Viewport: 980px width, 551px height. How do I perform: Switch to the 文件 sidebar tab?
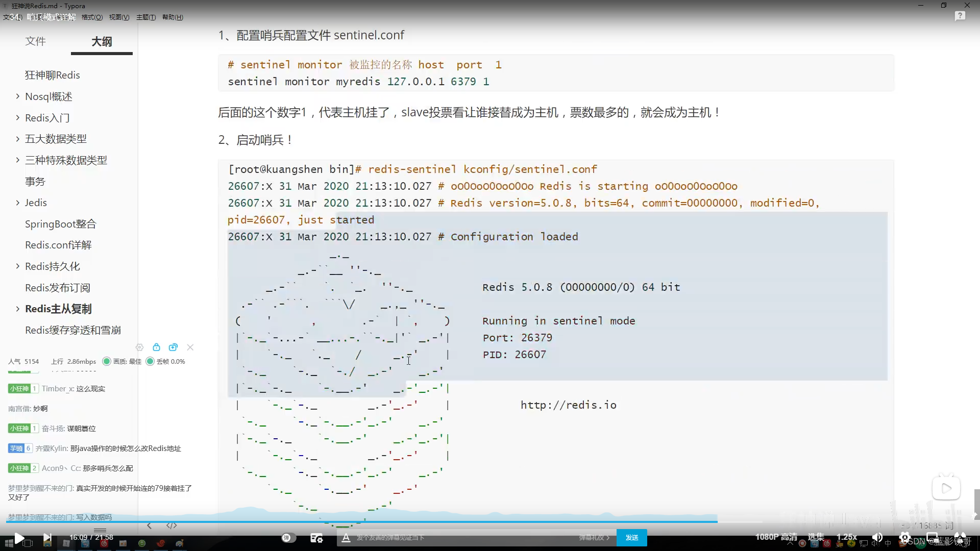pyautogui.click(x=35, y=41)
